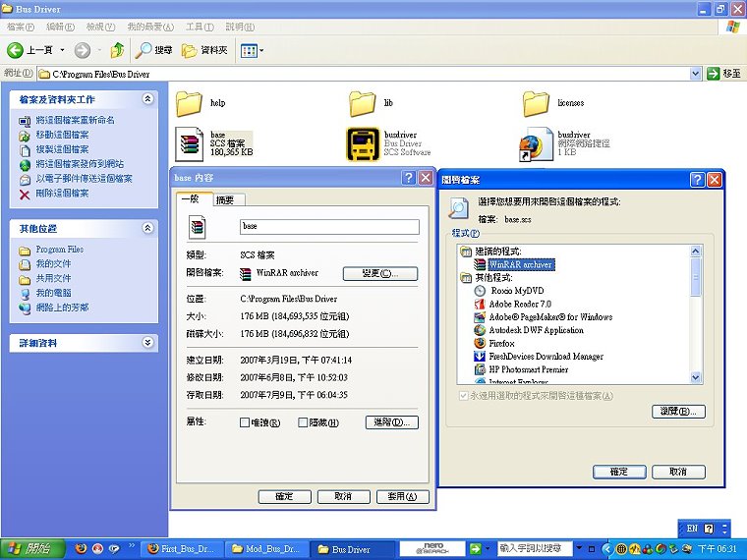
Task: Open the views dropdown in the toolbar
Action: 252,49
